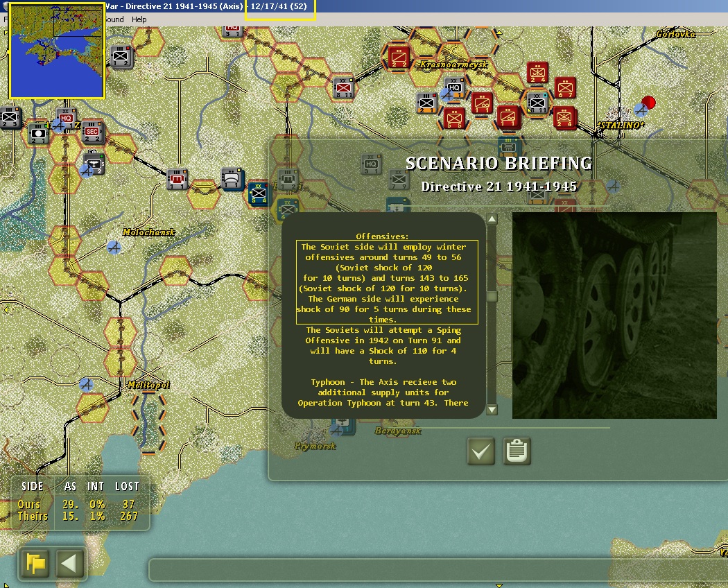The height and width of the screenshot is (588, 728).
Task: Click the airfield symbol near Molochansk
Action: (114, 247)
